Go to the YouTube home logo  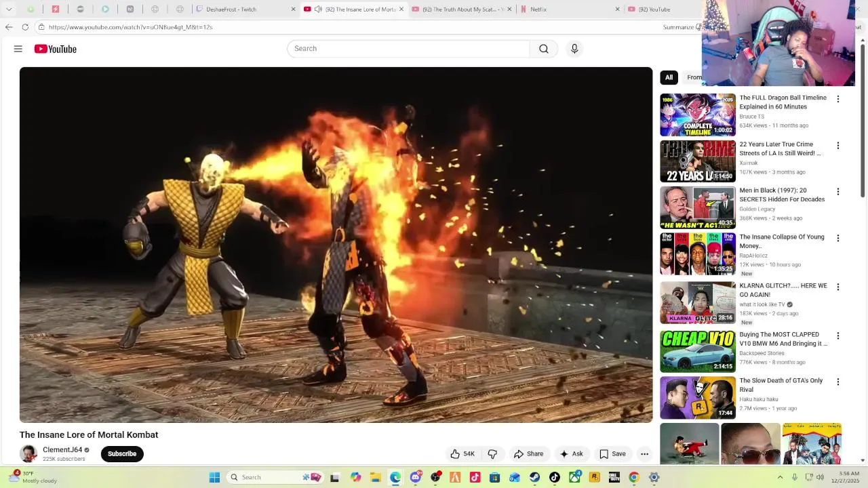[56, 49]
